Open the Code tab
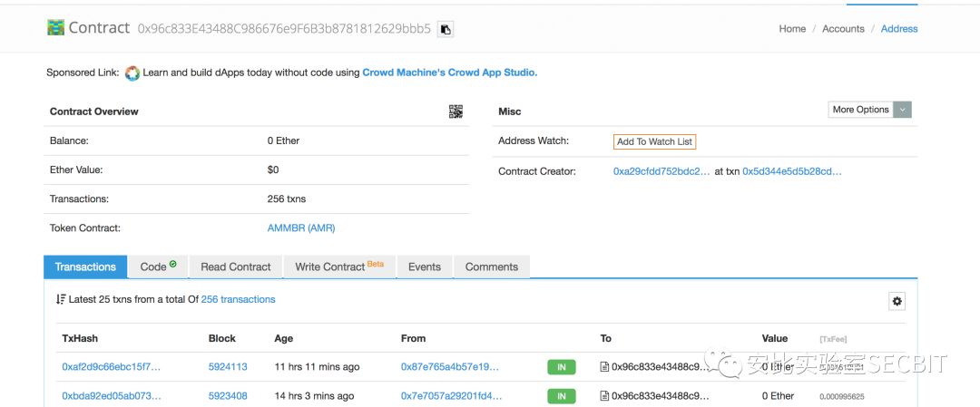 (x=158, y=267)
